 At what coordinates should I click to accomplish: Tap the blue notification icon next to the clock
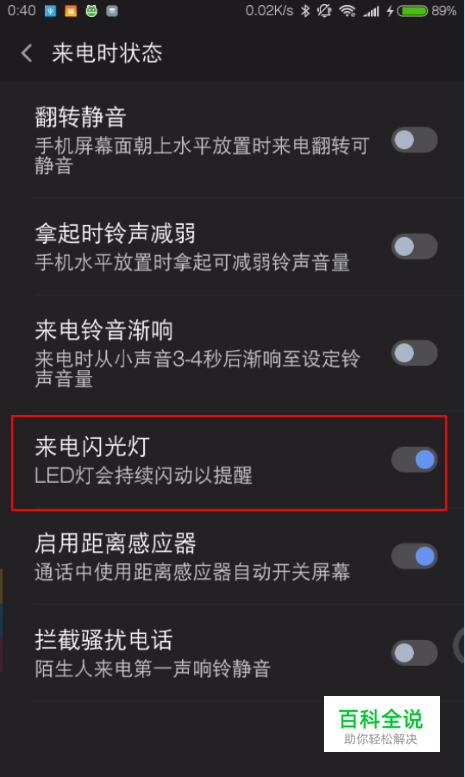(x=51, y=11)
